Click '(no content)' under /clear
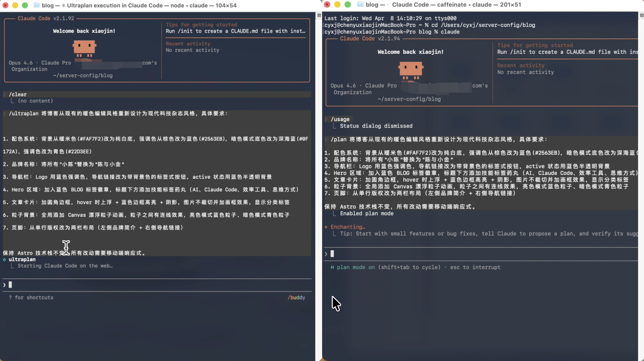Viewport: 644px width, 361px height. click(35, 101)
